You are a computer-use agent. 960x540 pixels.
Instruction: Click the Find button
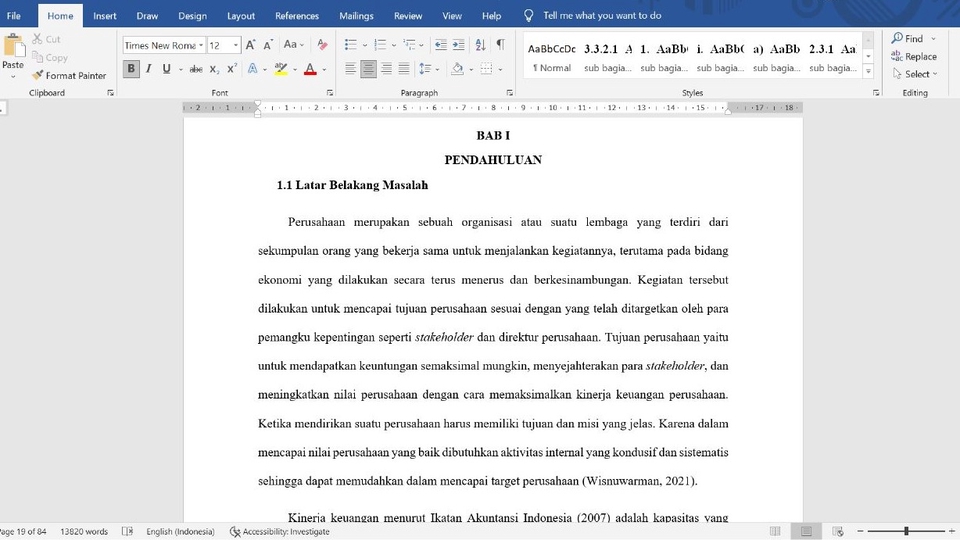[x=907, y=39]
